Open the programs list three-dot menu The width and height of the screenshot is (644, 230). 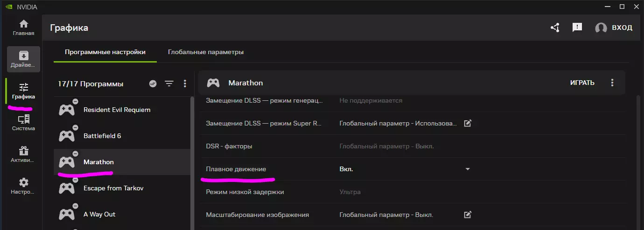tap(185, 84)
